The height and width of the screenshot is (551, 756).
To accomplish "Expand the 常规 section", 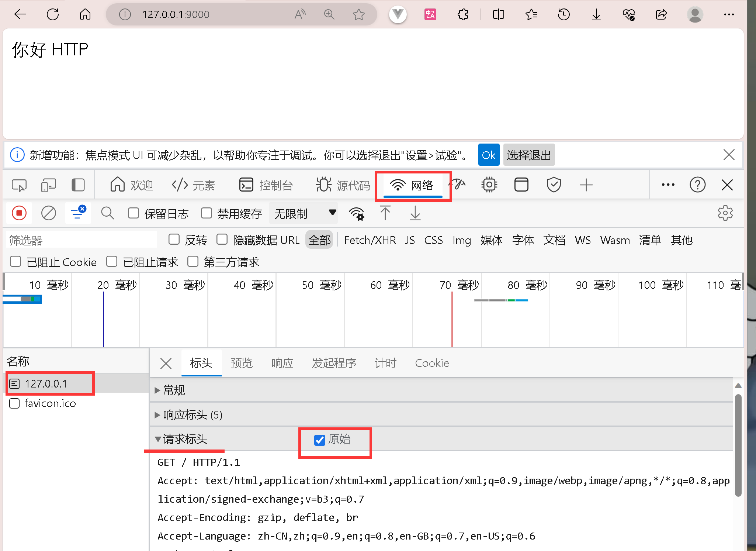I will point(441,390).
